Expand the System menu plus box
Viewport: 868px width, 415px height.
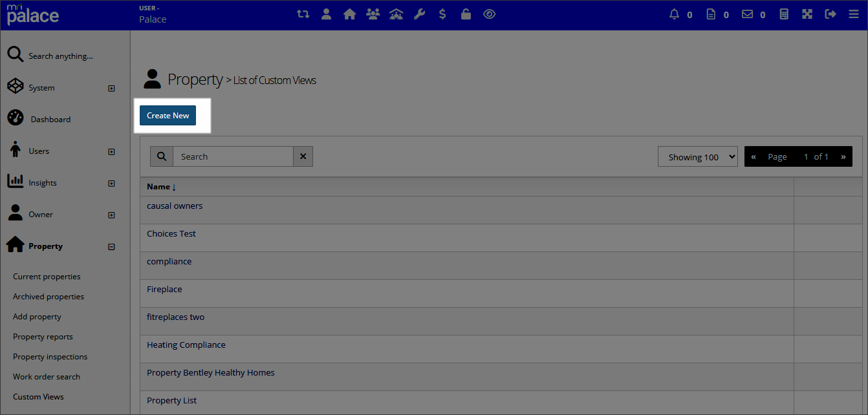(x=111, y=89)
